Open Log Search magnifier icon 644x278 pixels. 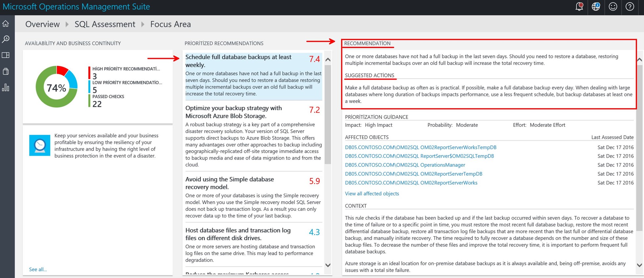pyautogui.click(x=6, y=39)
